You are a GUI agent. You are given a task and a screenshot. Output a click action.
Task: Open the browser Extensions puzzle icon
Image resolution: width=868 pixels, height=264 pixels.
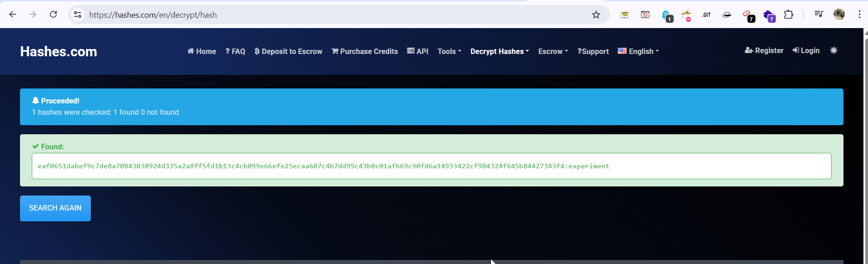[789, 15]
